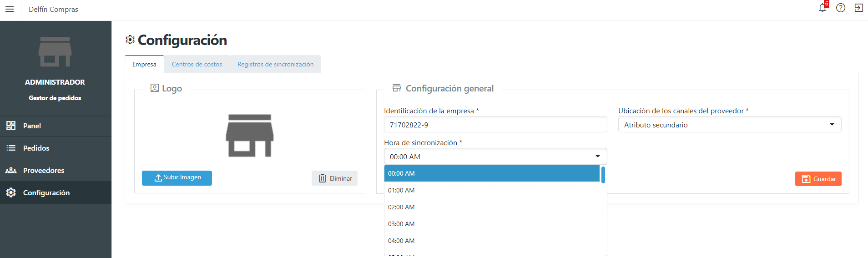Screen dimensions: 868x258
Task: Open the help question mark icon
Action: [x=841, y=8]
